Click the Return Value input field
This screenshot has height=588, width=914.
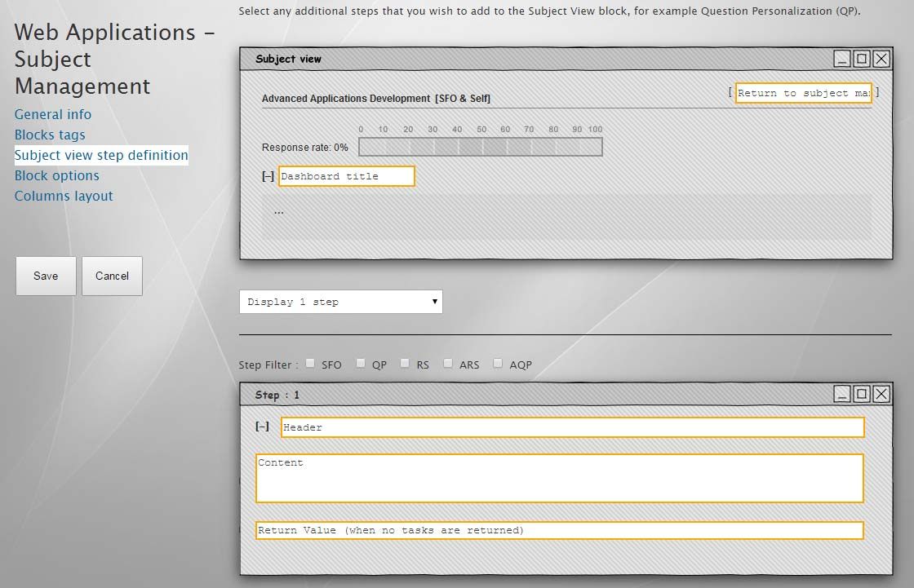(560, 530)
